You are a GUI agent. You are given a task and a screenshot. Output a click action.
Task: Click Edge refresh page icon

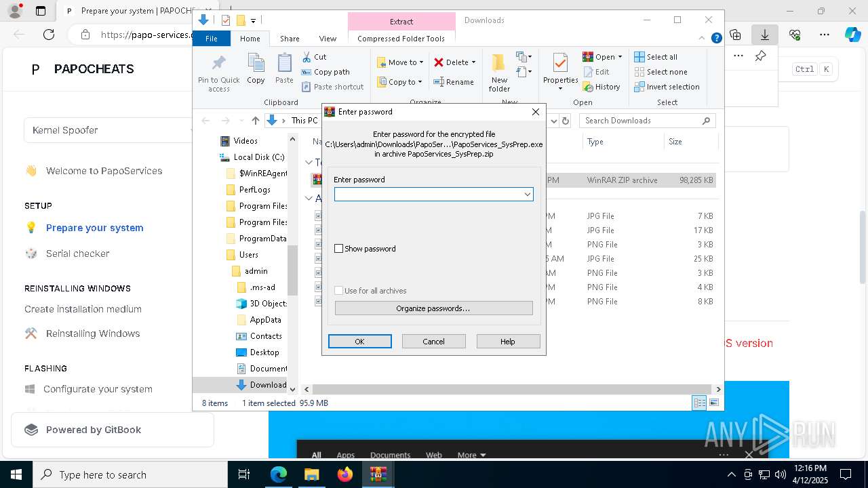pos(49,35)
